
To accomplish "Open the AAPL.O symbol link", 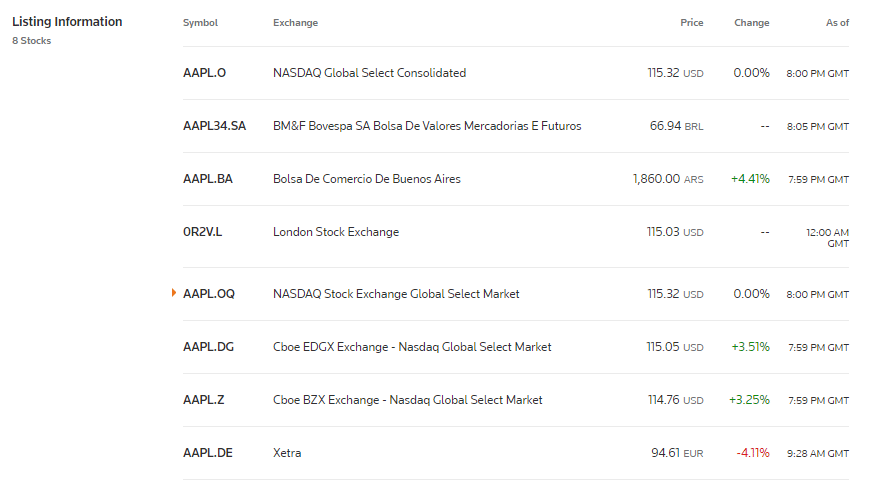I will (204, 73).
